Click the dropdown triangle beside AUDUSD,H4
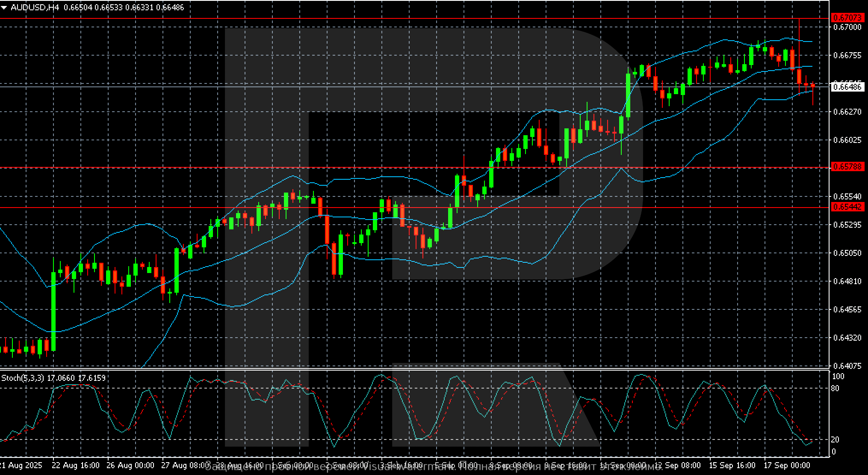This screenshot has height=475, width=868. [4, 7]
